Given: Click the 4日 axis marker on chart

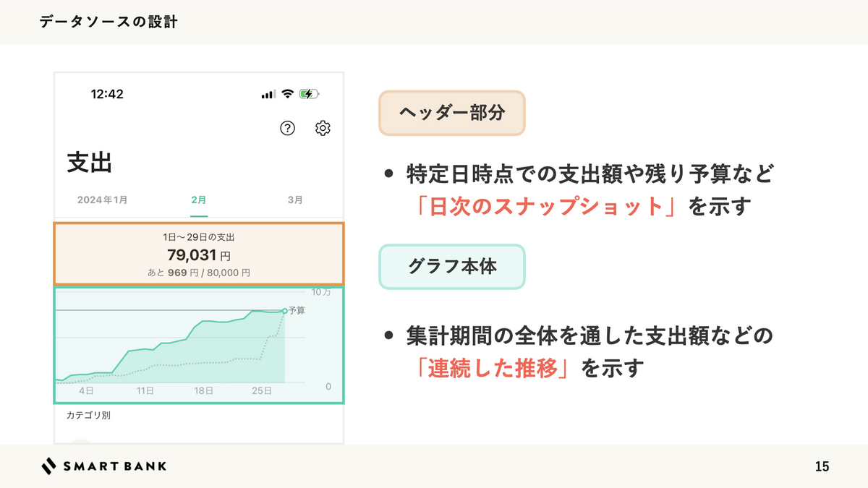Looking at the screenshot, I should [86, 390].
